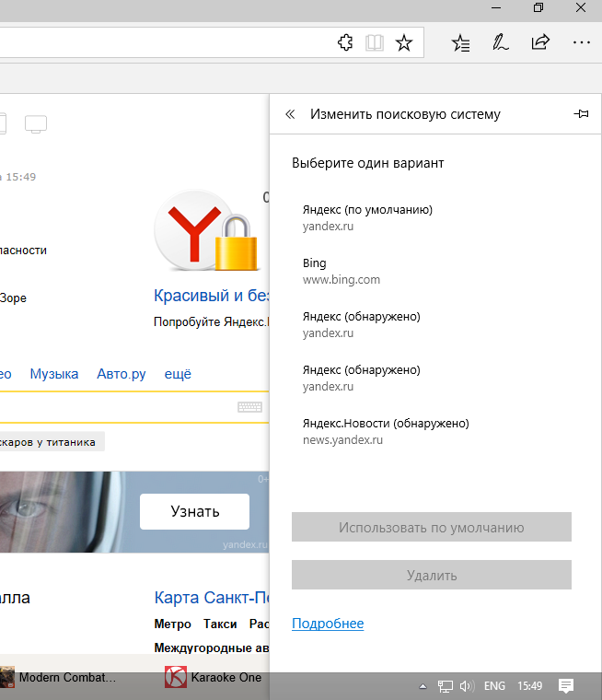Viewport: 602px width, 700px height.
Task: Open the Hub favorites list icon
Action: click(x=460, y=43)
